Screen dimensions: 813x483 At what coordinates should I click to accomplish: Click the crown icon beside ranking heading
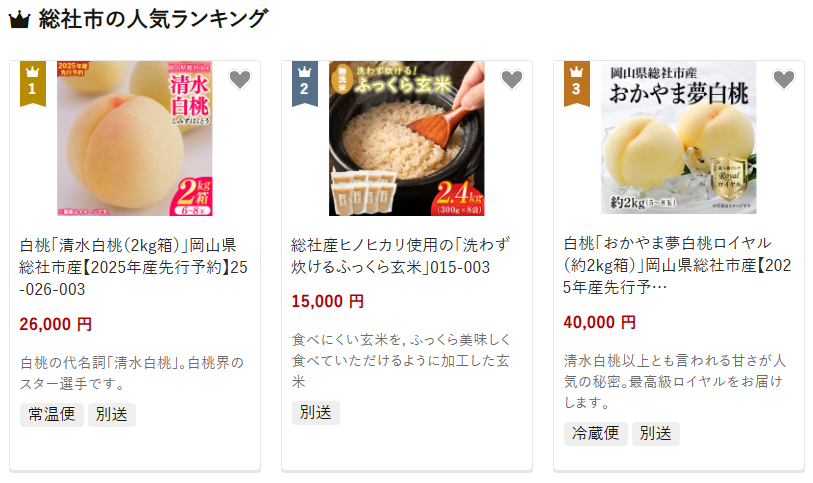pyautogui.click(x=20, y=20)
